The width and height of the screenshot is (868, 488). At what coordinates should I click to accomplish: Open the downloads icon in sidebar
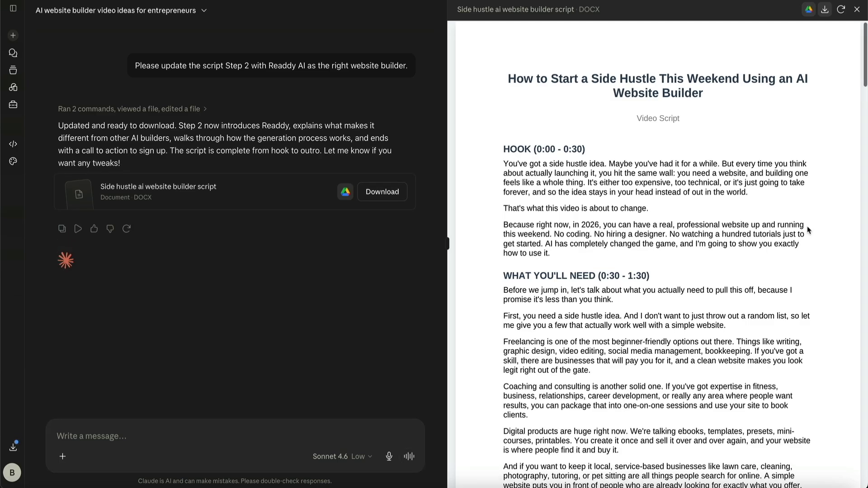click(13, 446)
